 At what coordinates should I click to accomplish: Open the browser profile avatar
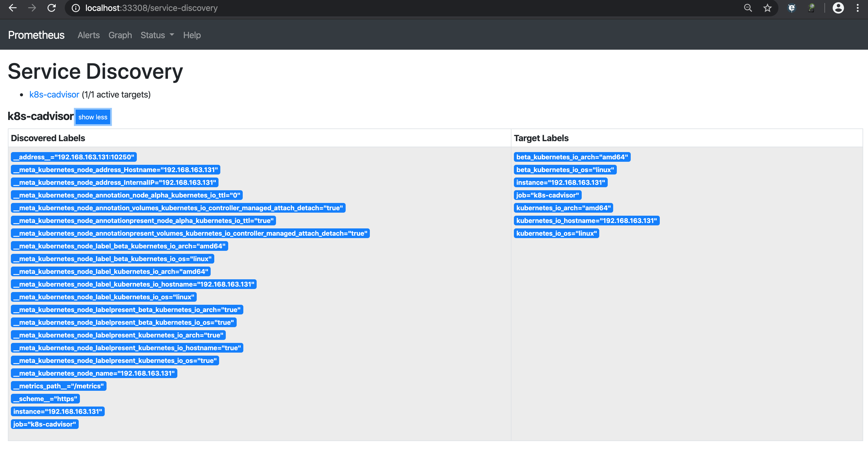pos(838,8)
